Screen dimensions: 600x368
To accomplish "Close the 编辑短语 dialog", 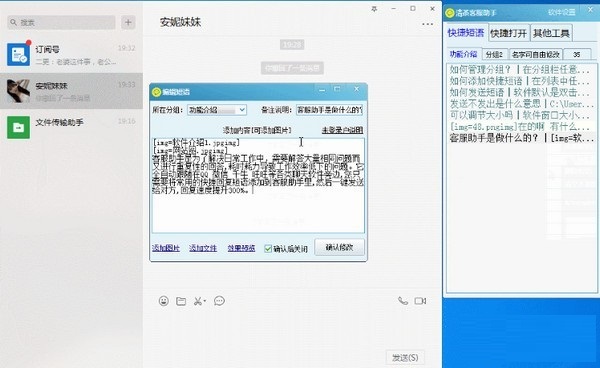I will point(357,89).
